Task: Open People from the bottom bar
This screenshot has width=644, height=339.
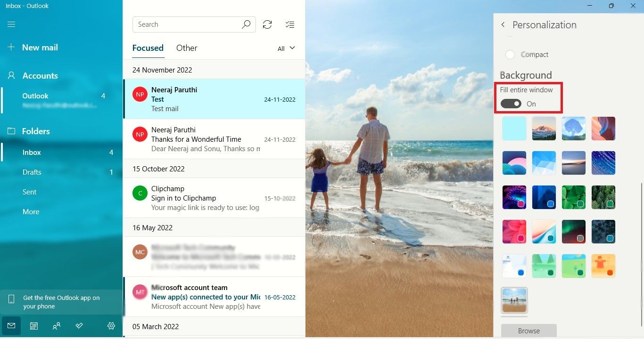Action: tap(57, 326)
